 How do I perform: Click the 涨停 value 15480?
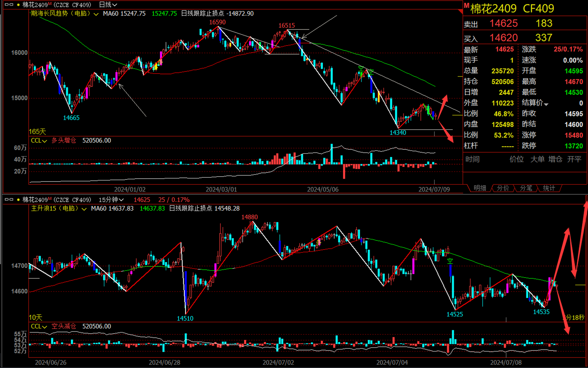pyautogui.click(x=574, y=135)
